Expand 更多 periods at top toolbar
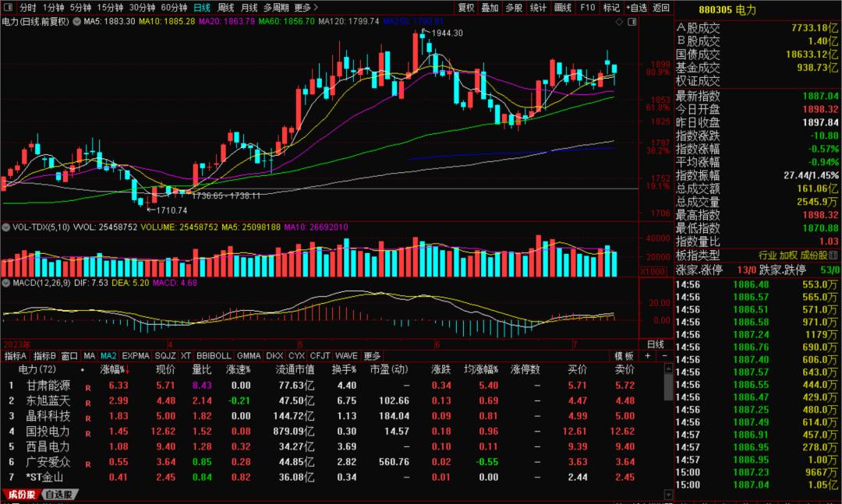Viewport: 842px width, 504px height. coord(306,8)
